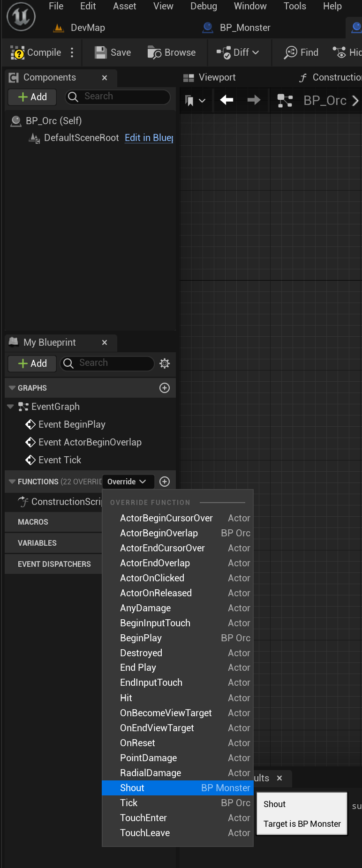
Task: Collapse the EventGraph tree node
Action: tap(10, 407)
